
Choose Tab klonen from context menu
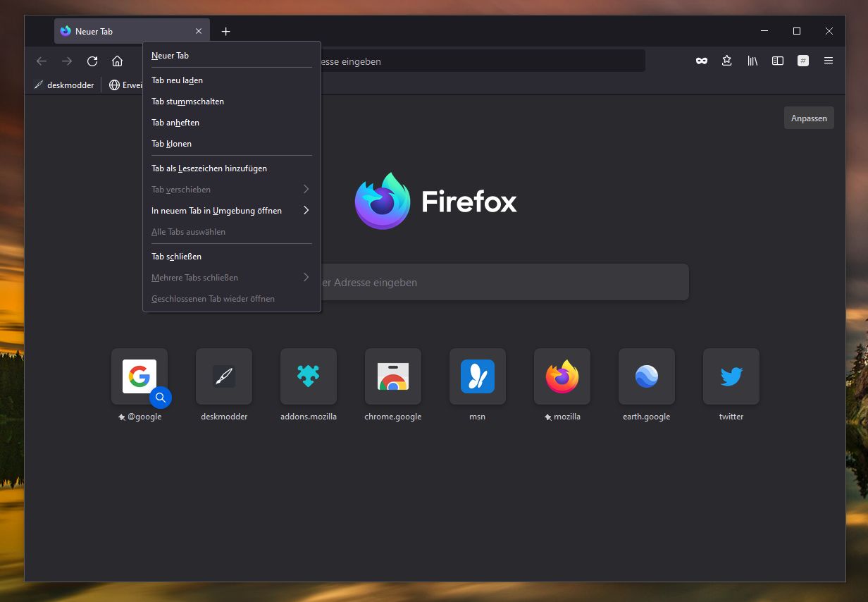coord(231,144)
